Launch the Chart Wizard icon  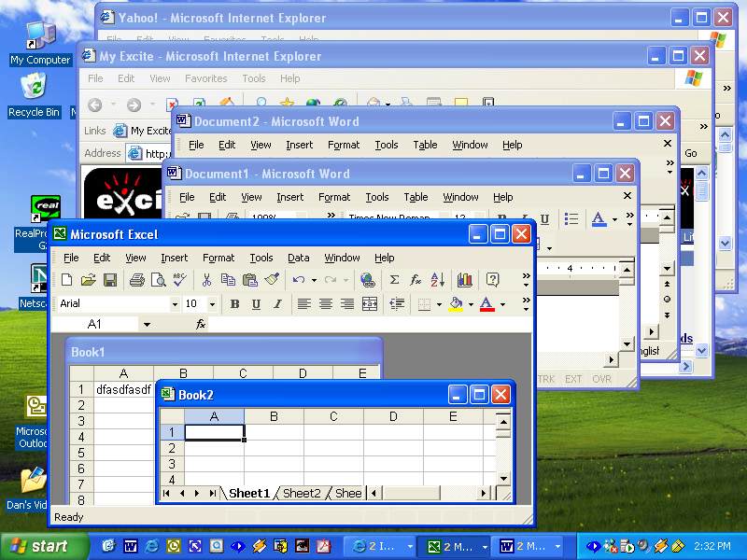point(464,279)
